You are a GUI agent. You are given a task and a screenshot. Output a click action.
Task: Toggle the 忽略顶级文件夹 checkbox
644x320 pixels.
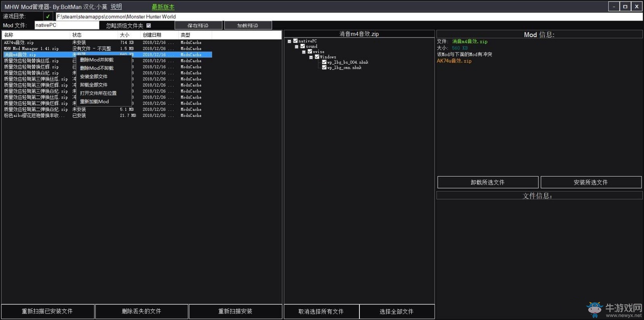(149, 25)
